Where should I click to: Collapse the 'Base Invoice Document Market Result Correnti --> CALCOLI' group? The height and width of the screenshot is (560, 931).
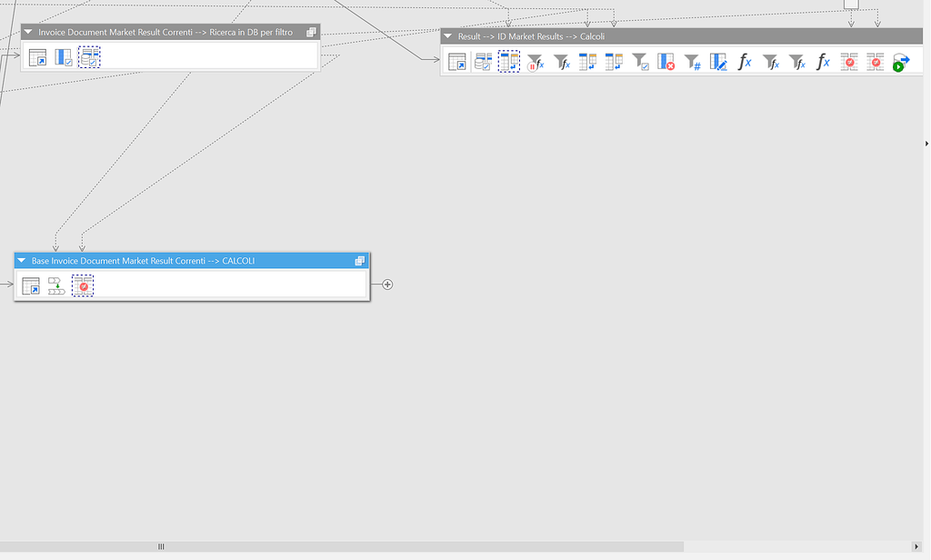(x=22, y=261)
